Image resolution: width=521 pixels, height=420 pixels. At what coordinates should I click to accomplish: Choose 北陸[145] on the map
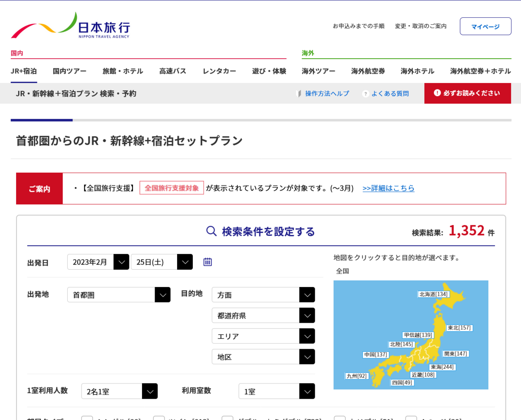401,344
